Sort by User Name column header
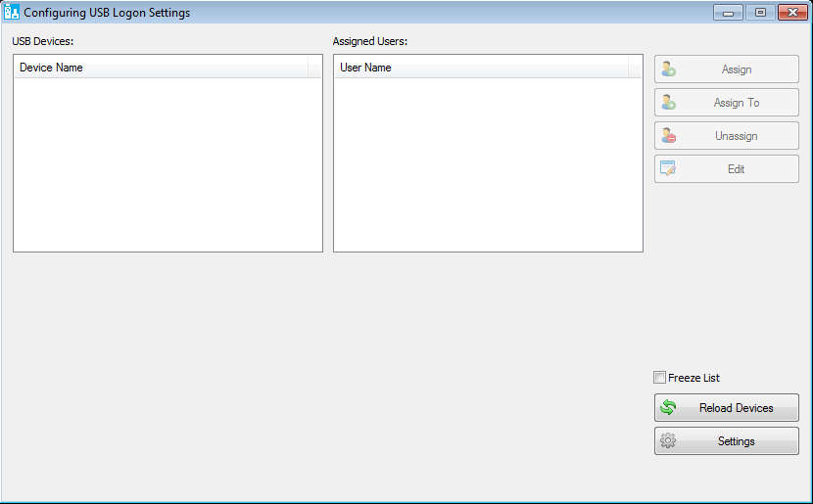The height and width of the screenshot is (504, 813). tap(481, 68)
